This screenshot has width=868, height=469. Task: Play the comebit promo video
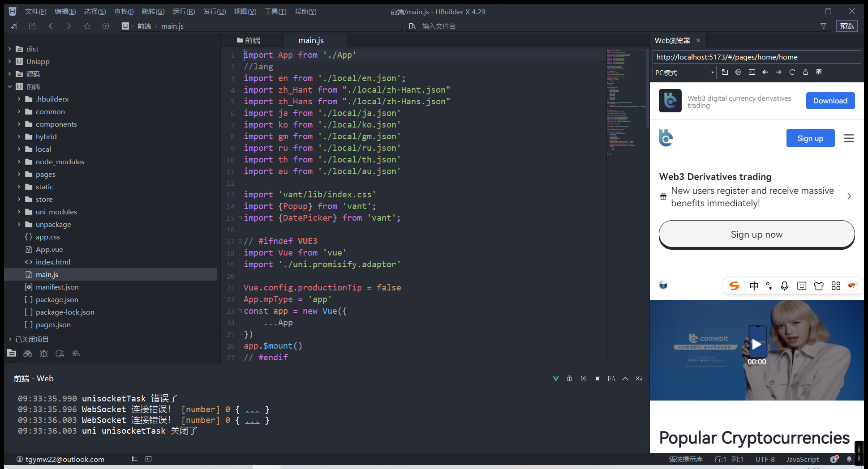[x=756, y=344]
